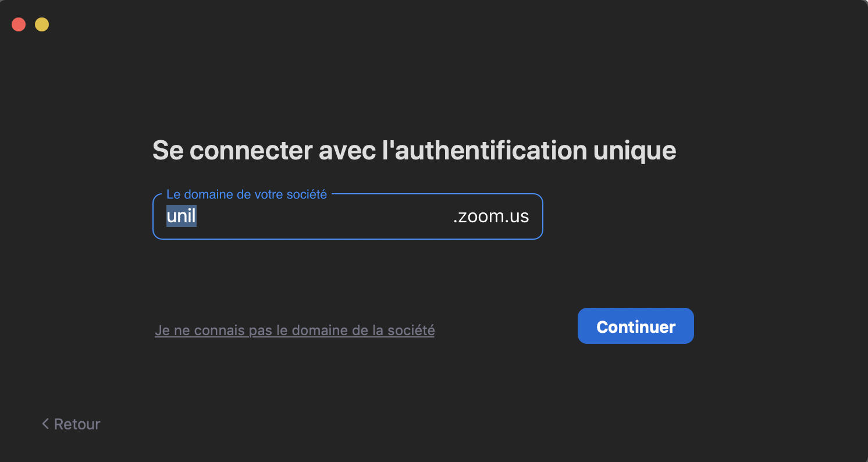Click the word 'avec' in the heading

pyautogui.click(x=347, y=151)
